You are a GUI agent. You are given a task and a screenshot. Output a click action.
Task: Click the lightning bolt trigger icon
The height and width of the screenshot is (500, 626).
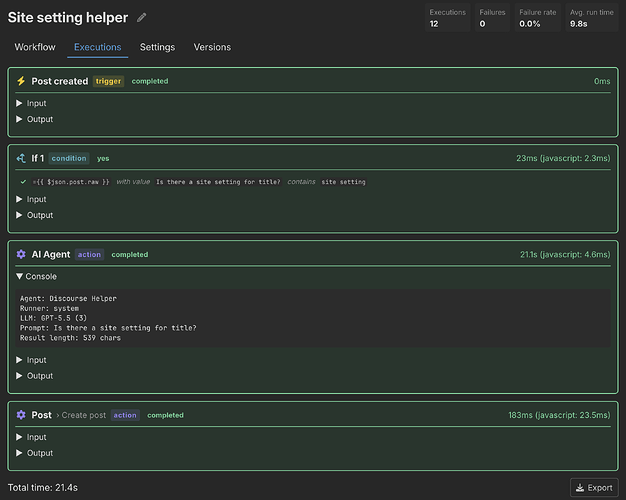tap(21, 81)
